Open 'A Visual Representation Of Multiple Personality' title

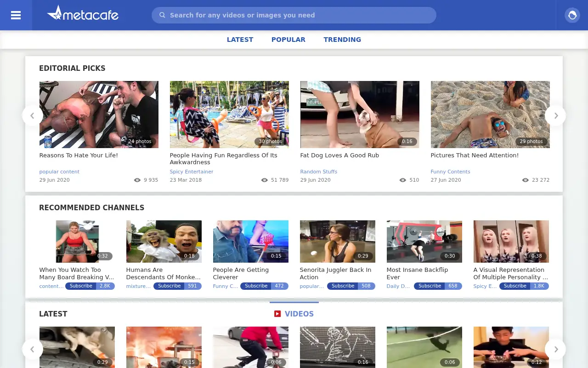click(511, 274)
